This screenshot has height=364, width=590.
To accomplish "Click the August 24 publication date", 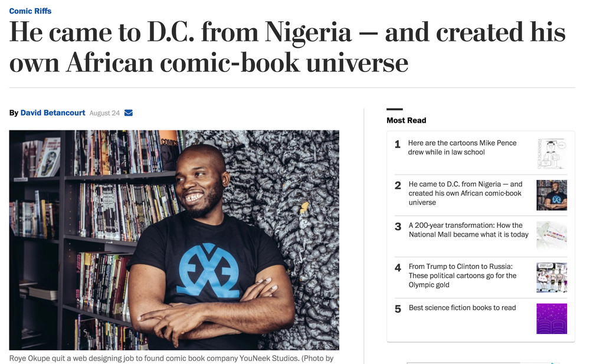I will point(104,113).
